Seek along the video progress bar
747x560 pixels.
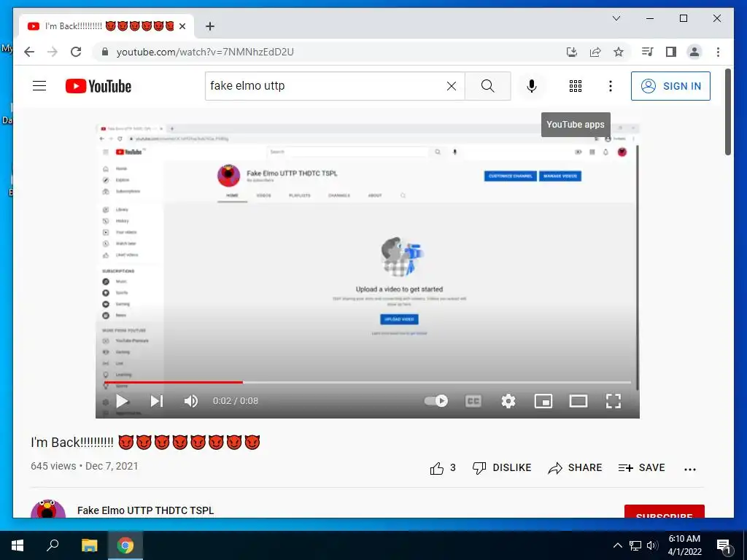click(368, 382)
